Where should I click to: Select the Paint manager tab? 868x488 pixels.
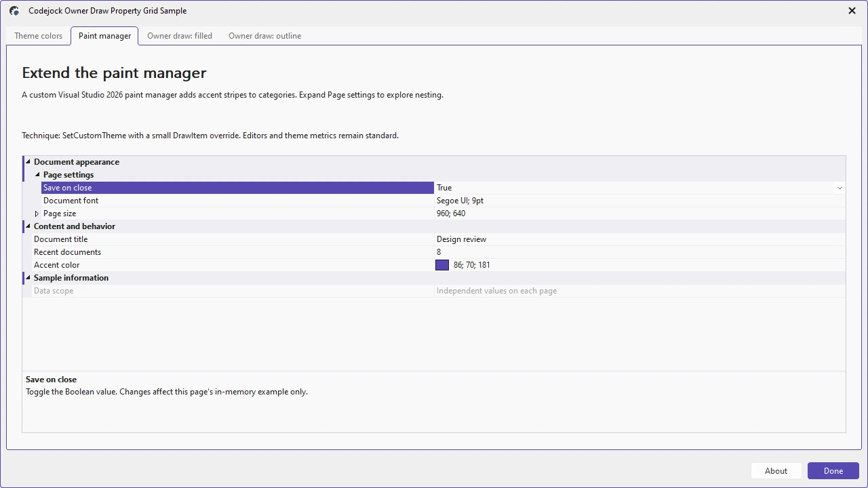click(x=104, y=36)
